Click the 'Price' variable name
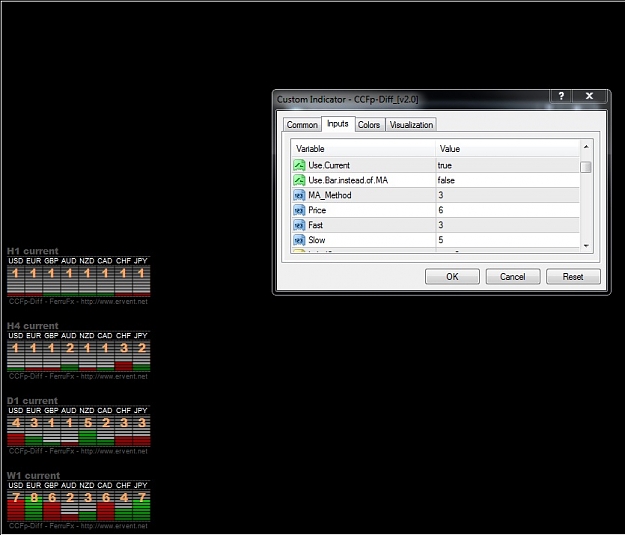Image resolution: width=625 pixels, height=535 pixels. 317,210
